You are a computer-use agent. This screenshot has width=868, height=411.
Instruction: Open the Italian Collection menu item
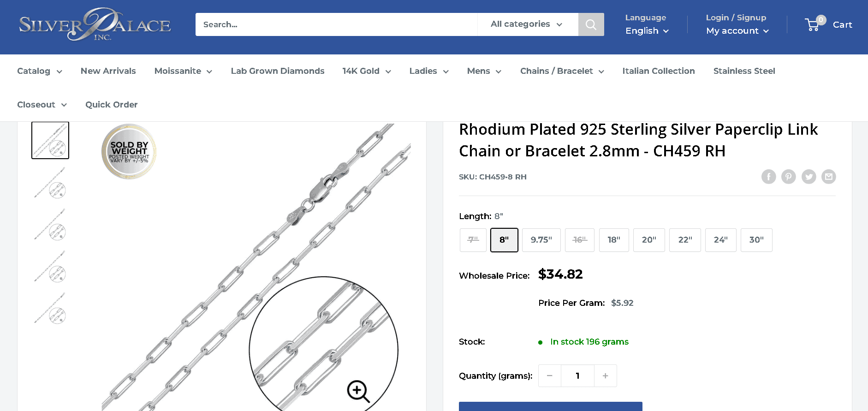(x=658, y=71)
